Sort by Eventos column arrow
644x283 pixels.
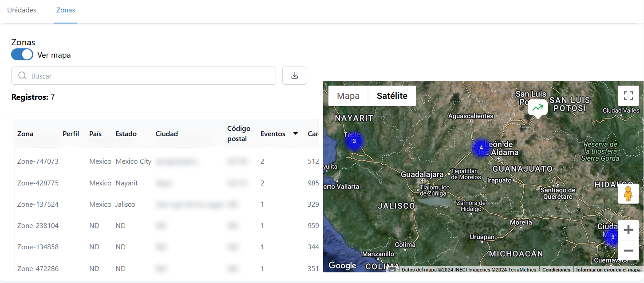pyautogui.click(x=295, y=134)
